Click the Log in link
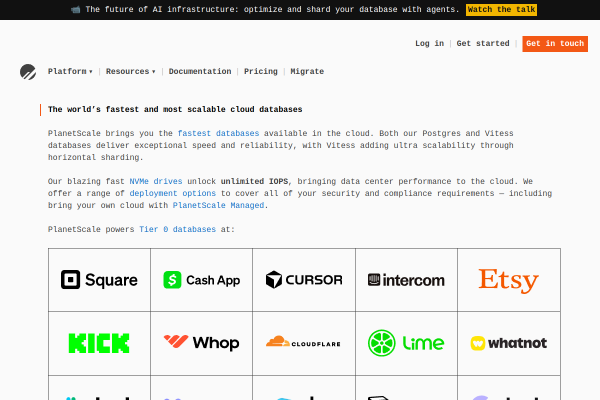The height and width of the screenshot is (400, 600). point(429,44)
